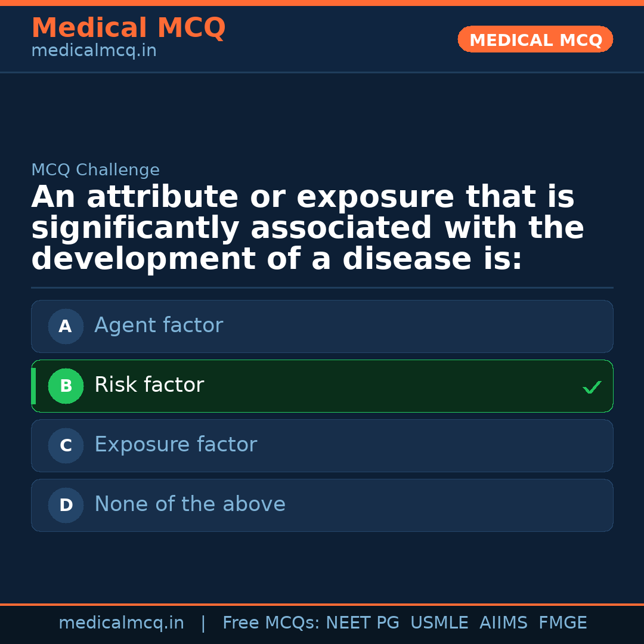Expand the None of the above option

click(x=322, y=505)
